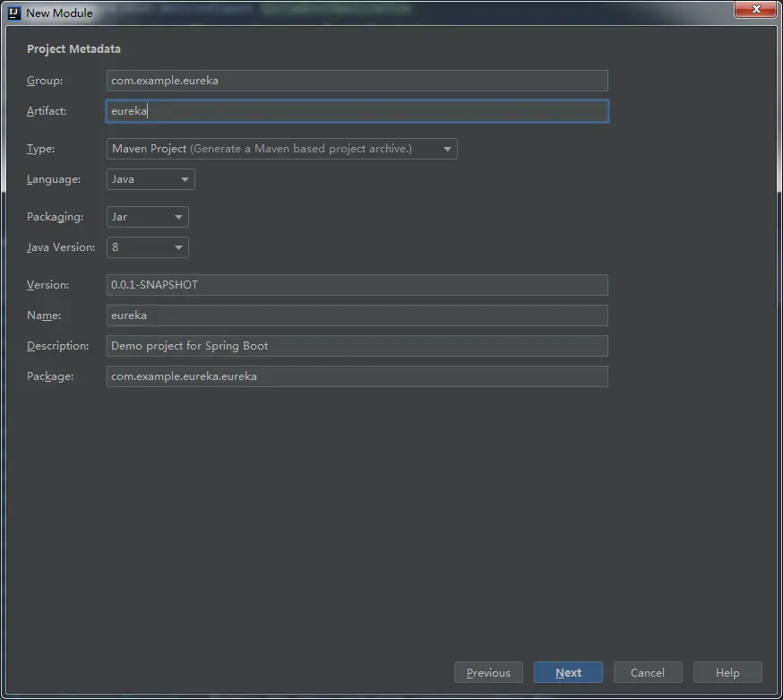This screenshot has height=700, width=783.
Task: Click the Language label
Action: click(x=54, y=179)
